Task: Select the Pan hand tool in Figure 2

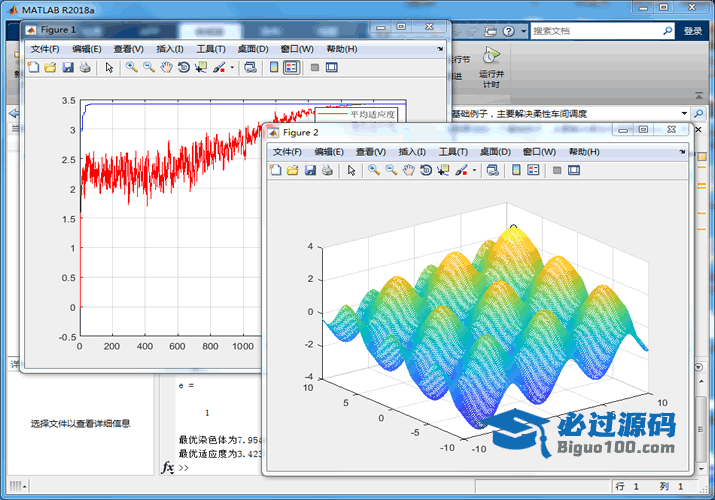Action: (x=408, y=171)
